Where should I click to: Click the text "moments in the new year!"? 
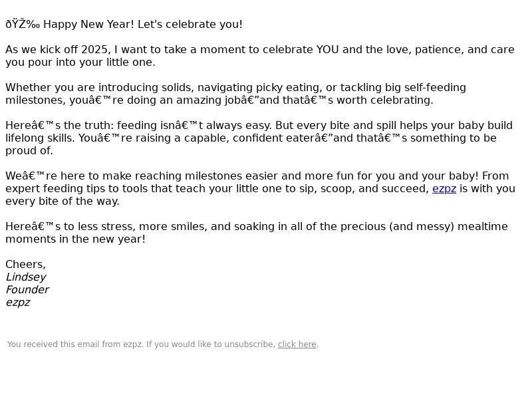pyautogui.click(x=75, y=239)
